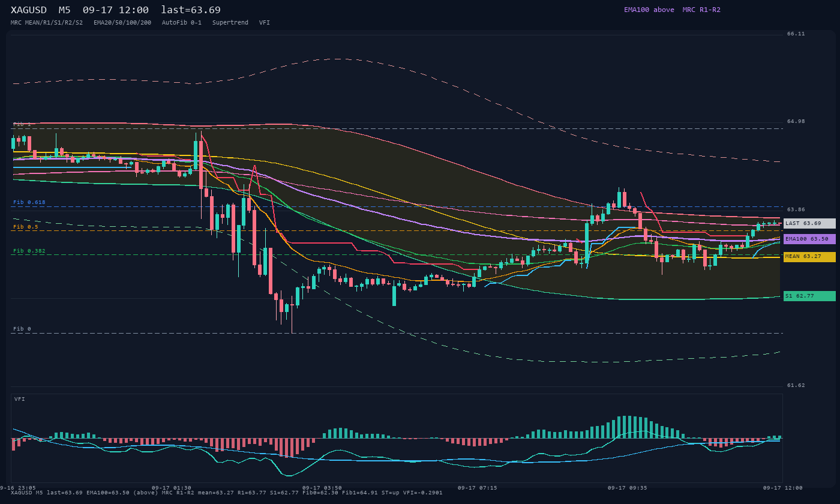The height and width of the screenshot is (504, 840).
Task: Click the S1 62.77 green price tag
Action: [x=809, y=296]
